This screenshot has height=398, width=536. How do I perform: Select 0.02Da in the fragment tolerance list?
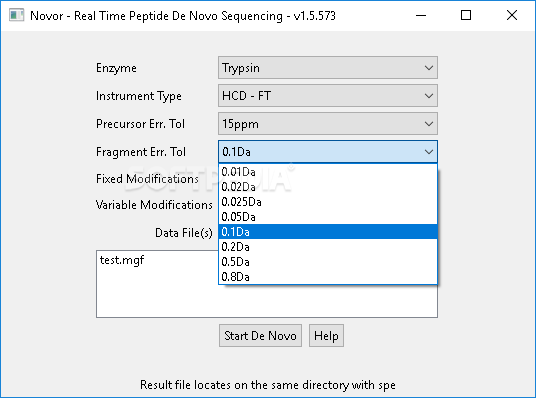pyautogui.click(x=328, y=187)
